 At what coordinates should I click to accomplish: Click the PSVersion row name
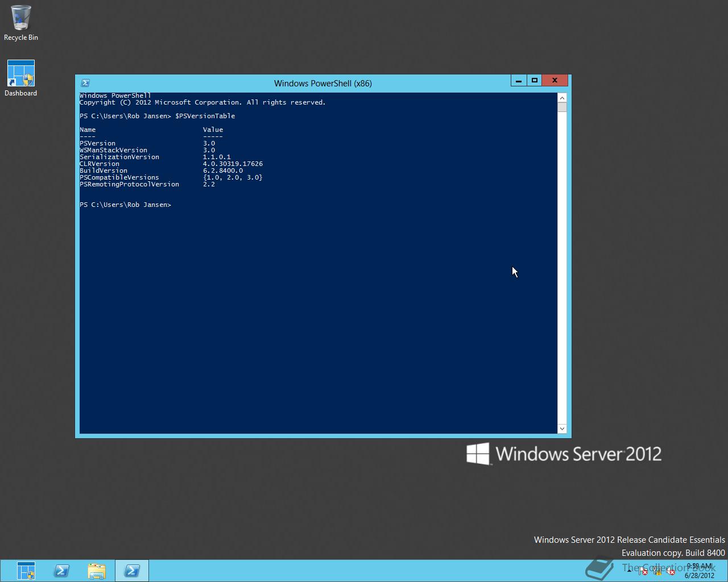(97, 143)
